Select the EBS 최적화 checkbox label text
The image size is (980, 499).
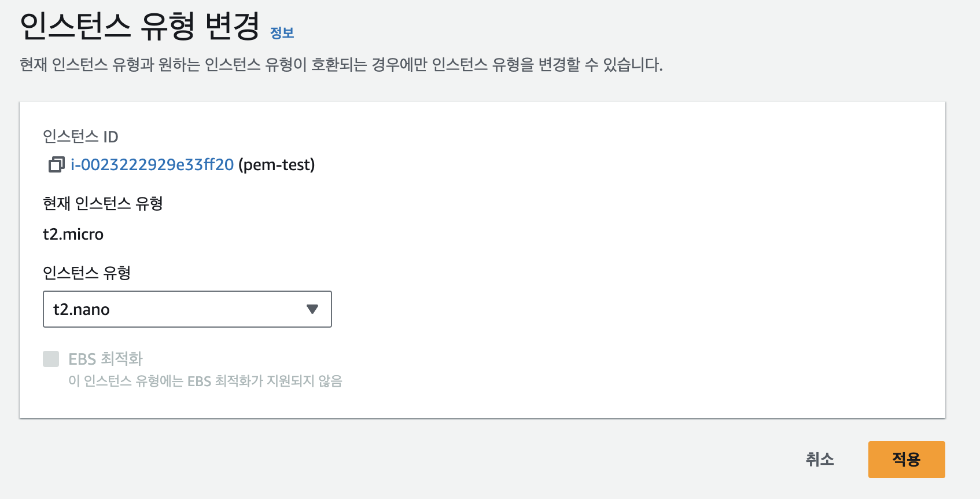[x=105, y=359]
